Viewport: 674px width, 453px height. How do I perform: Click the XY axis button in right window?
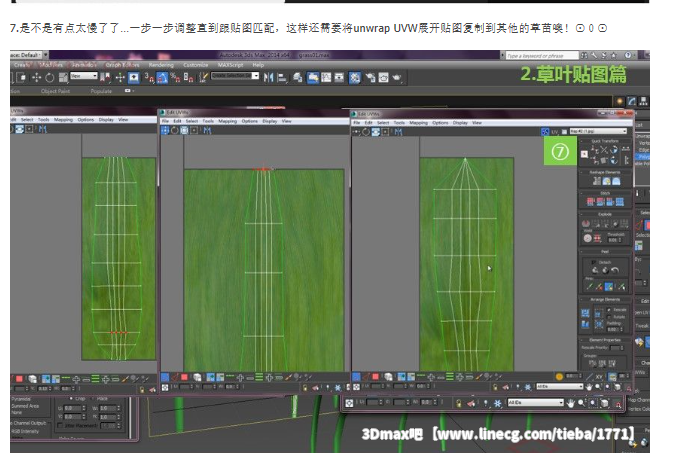599,377
